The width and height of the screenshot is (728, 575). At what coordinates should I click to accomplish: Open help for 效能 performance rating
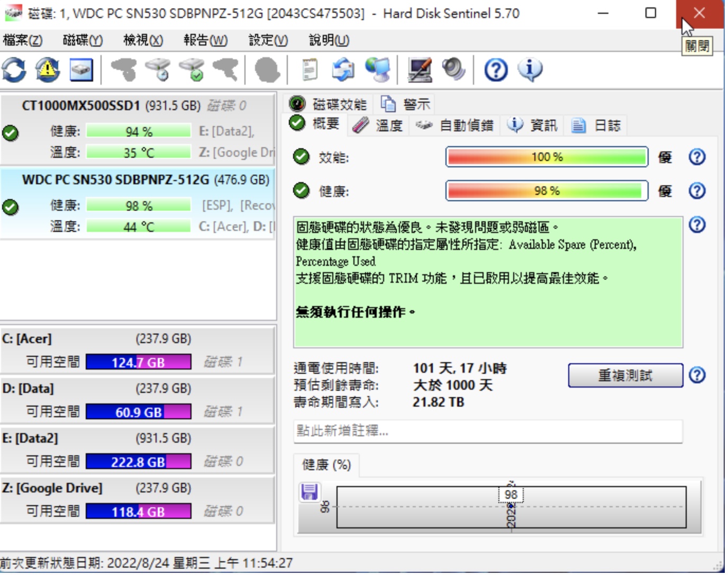(x=697, y=157)
